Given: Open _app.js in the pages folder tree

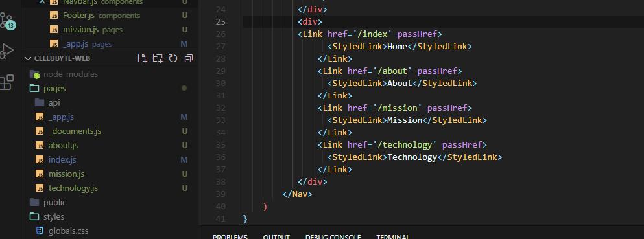Looking at the screenshot, I should coord(61,117).
